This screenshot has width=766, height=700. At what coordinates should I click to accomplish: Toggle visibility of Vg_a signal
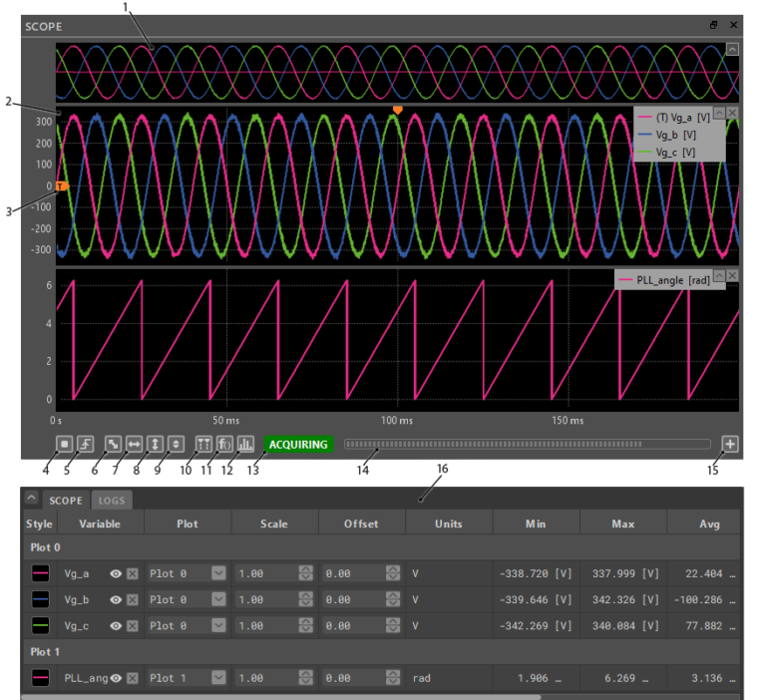116,573
